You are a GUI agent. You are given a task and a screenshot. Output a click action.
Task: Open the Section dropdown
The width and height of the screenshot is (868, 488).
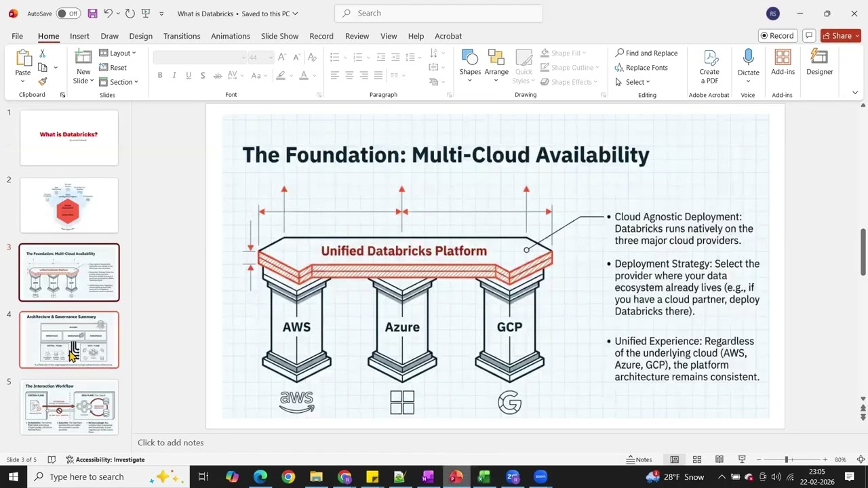[x=119, y=82]
